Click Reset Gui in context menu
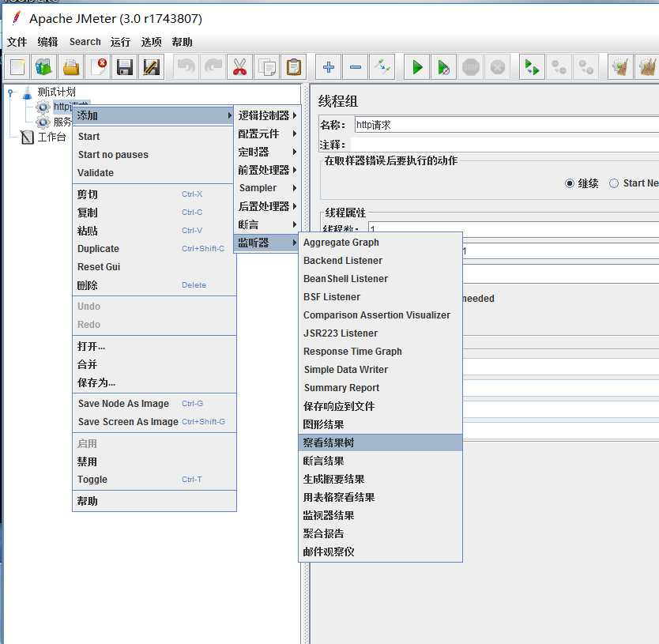Screen dimensions: 659x644 point(154,267)
